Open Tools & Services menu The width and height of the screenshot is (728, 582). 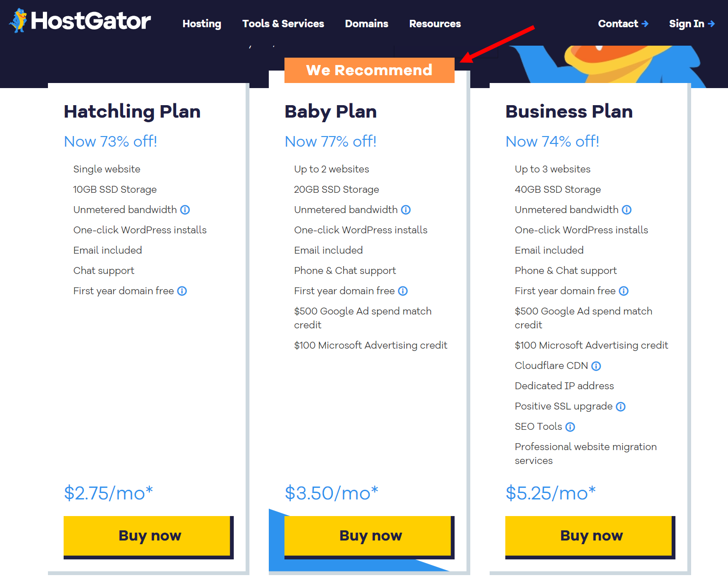point(283,24)
